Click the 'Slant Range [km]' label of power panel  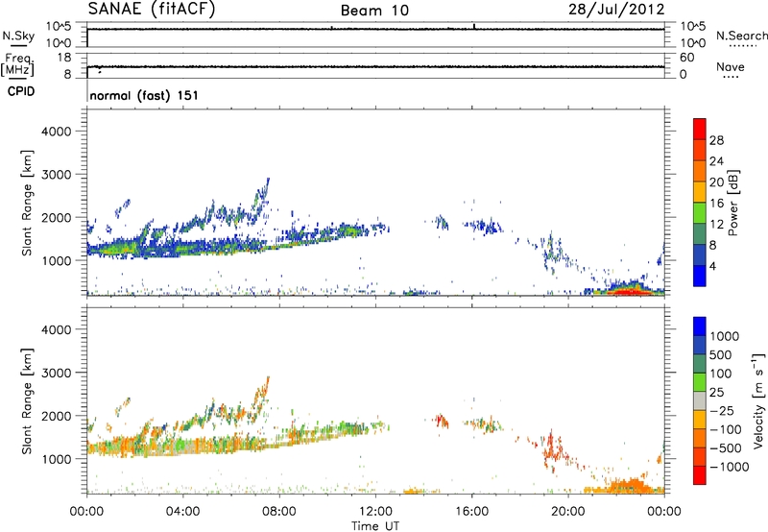click(27, 203)
